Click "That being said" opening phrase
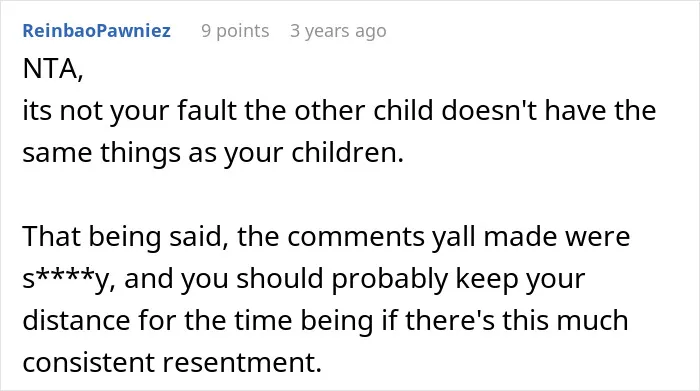This screenshot has width=700, height=391. [122, 237]
